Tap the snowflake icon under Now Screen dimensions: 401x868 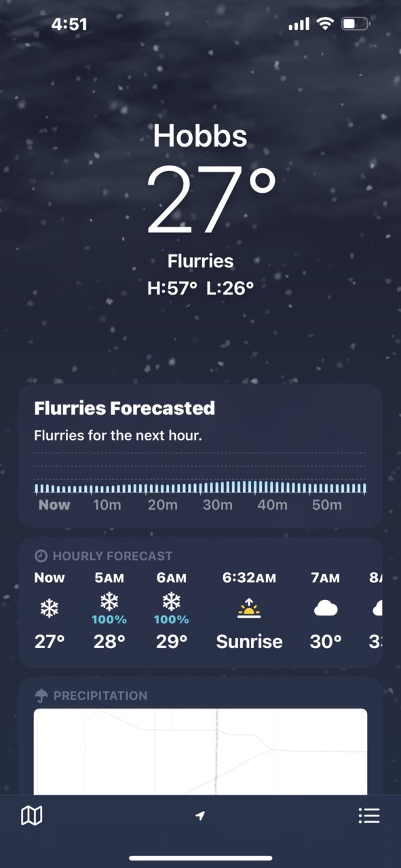50,609
